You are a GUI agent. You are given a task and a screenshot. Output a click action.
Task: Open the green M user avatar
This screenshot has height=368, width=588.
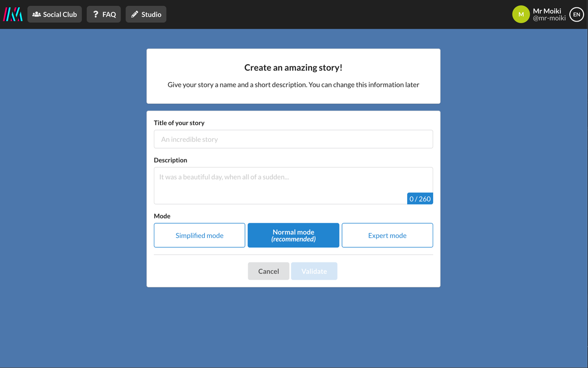[521, 14]
